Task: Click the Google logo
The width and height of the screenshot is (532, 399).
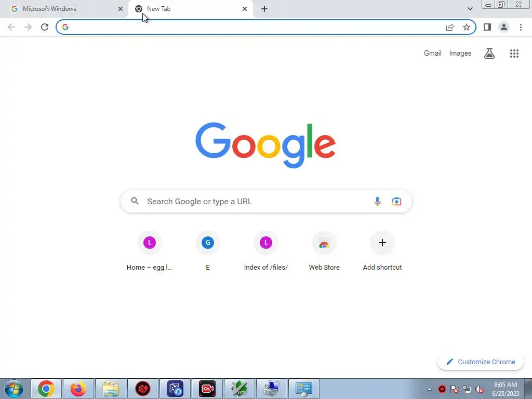Action: [265, 145]
